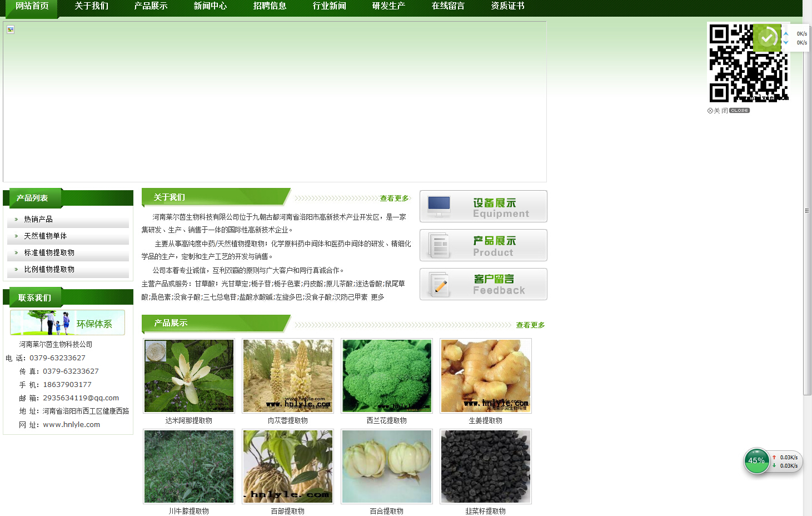
Task: Expand the 比例植物提取物 category
Action: (68, 269)
